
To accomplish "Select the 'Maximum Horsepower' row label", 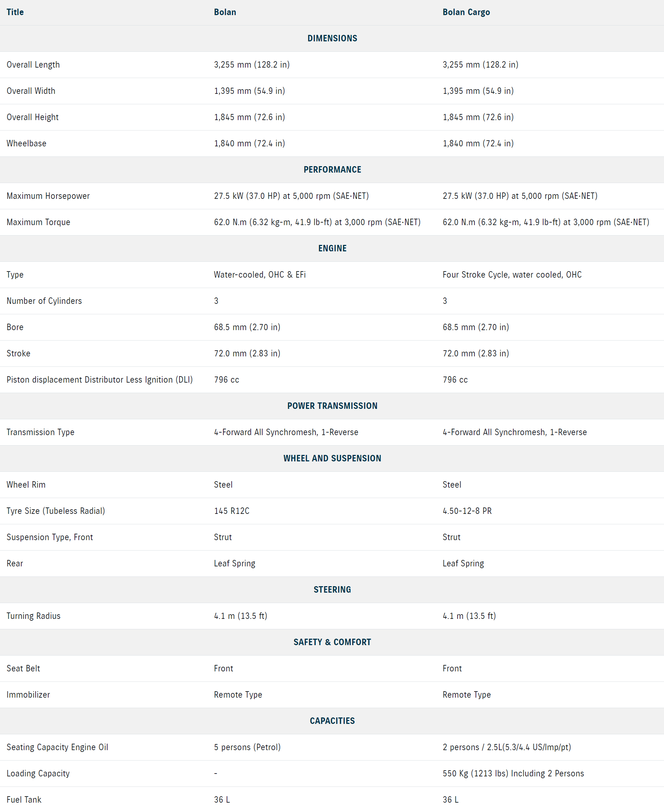I will [48, 196].
